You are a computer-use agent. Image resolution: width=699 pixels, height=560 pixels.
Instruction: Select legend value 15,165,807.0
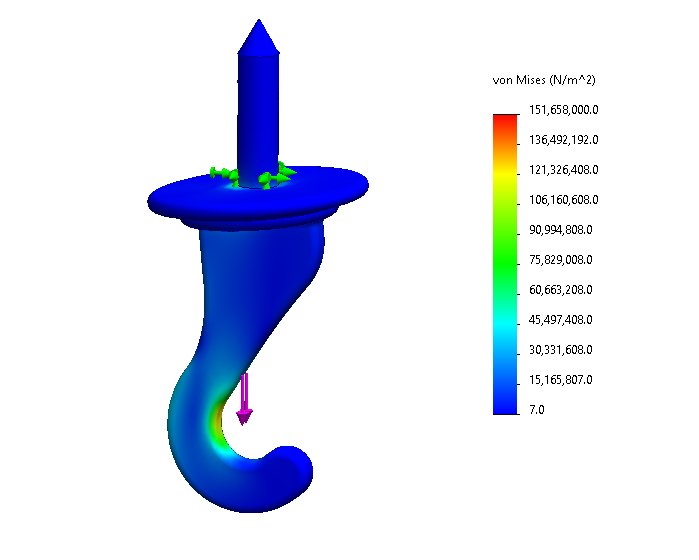click(x=560, y=380)
